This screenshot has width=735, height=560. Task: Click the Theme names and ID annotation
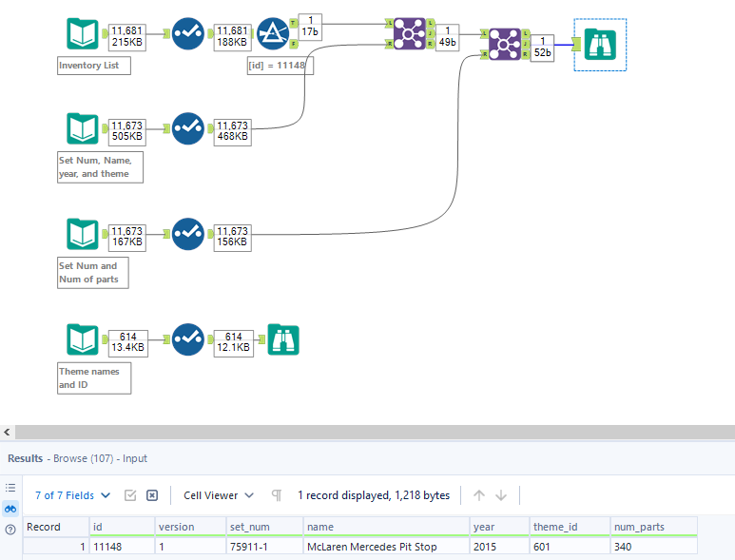coord(94,378)
